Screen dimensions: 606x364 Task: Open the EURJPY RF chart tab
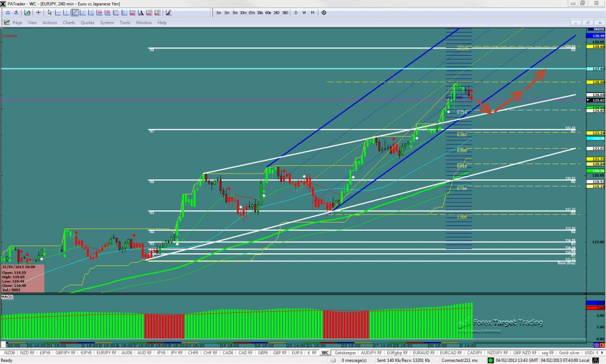click(x=106, y=352)
